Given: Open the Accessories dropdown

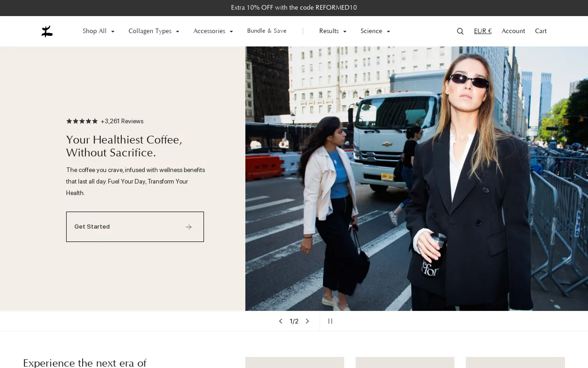Looking at the screenshot, I should coord(213,31).
